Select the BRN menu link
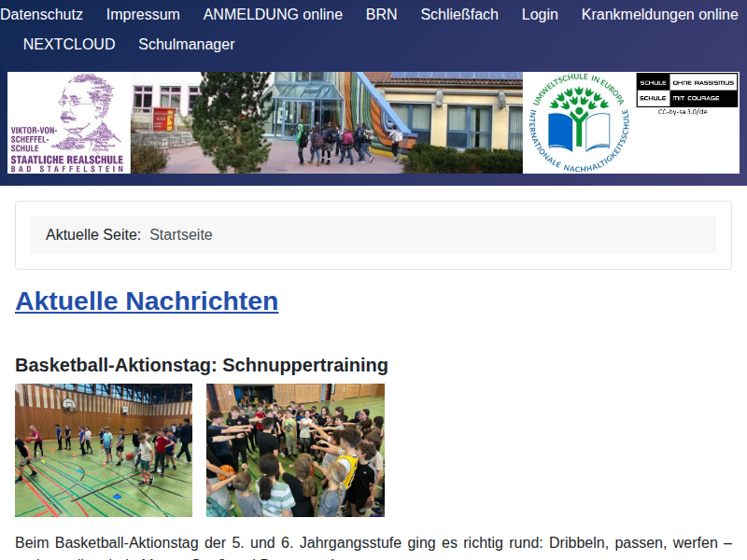 pos(381,14)
